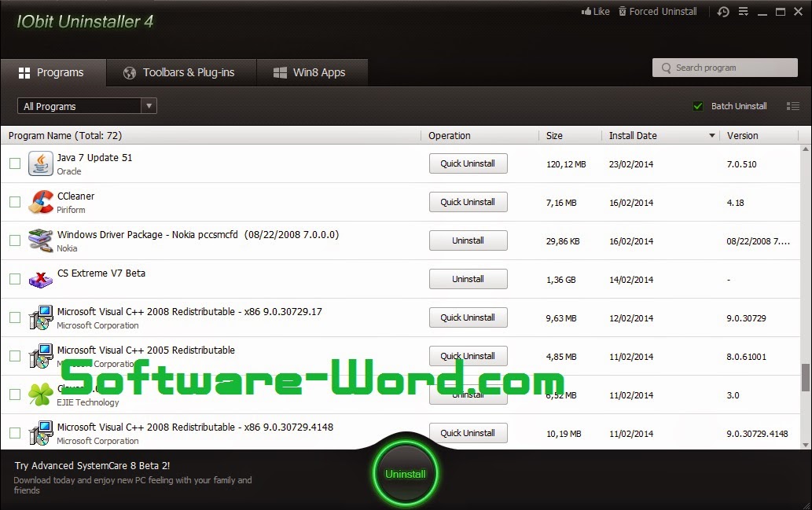Screen dimensions: 812x510
Task: Select the 1,36 GB size cell
Action: [560, 280]
